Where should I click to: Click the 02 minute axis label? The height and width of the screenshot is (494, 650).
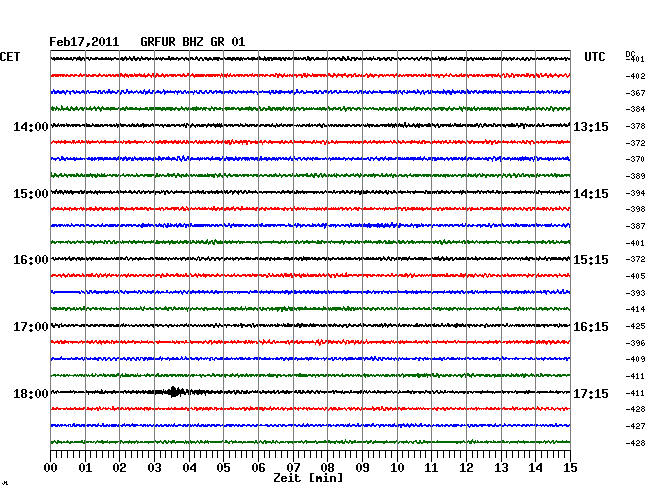(119, 468)
